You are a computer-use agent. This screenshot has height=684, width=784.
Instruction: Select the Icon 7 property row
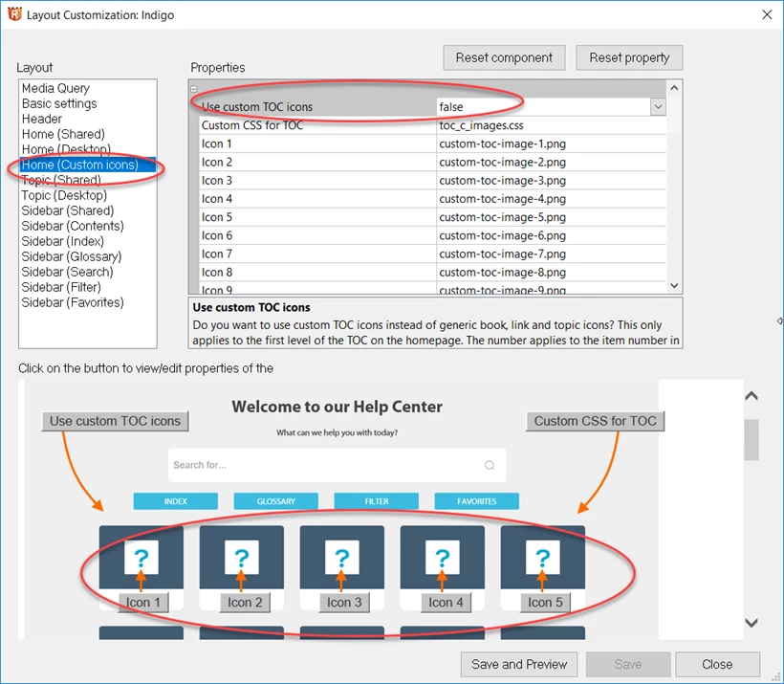pyautogui.click(x=433, y=254)
